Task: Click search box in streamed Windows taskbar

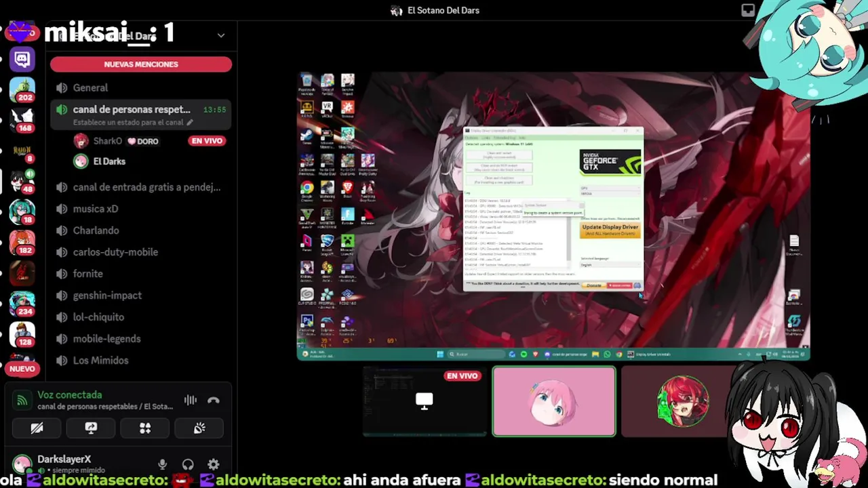Action: [x=476, y=354]
